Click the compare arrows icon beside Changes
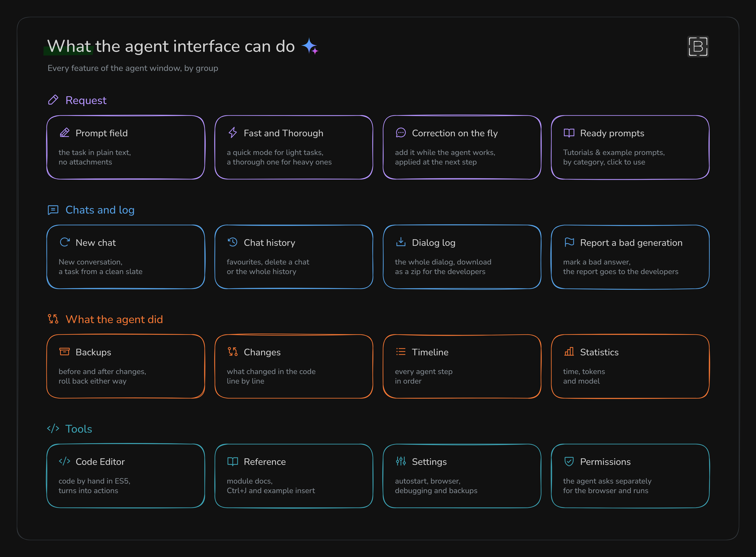The width and height of the screenshot is (756, 557). click(233, 352)
